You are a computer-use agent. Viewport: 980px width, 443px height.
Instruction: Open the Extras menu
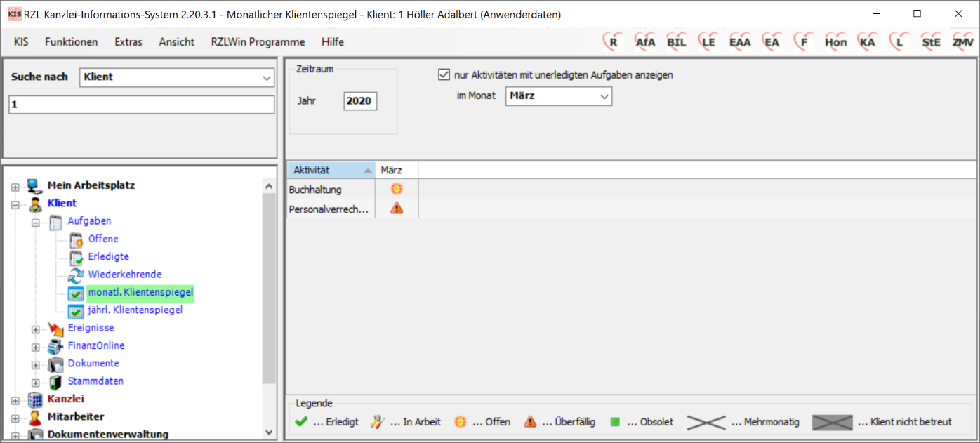(x=128, y=41)
